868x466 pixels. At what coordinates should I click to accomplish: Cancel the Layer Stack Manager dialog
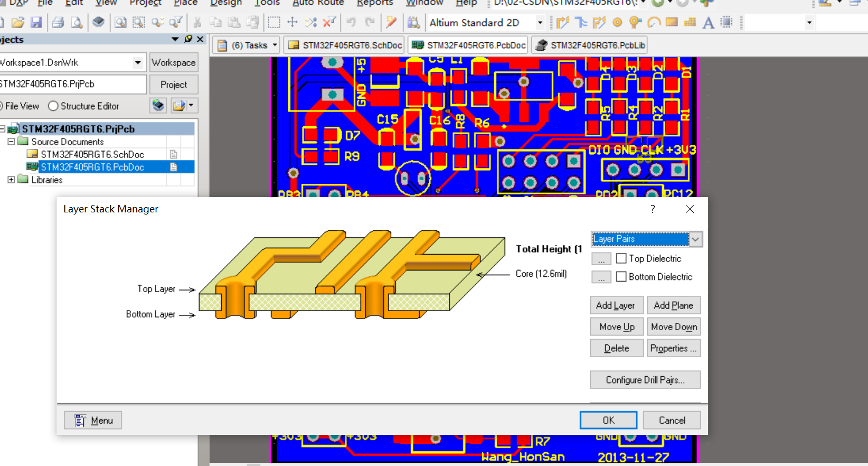672,420
